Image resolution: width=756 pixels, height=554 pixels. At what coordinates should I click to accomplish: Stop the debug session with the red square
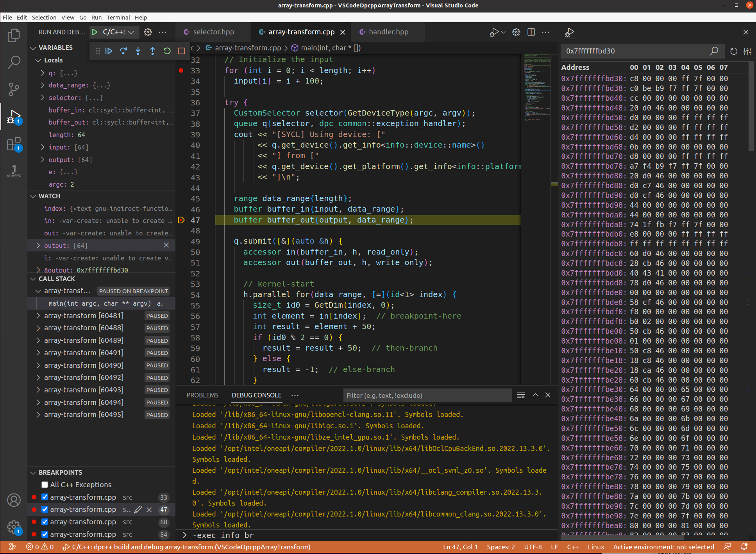pos(181,51)
